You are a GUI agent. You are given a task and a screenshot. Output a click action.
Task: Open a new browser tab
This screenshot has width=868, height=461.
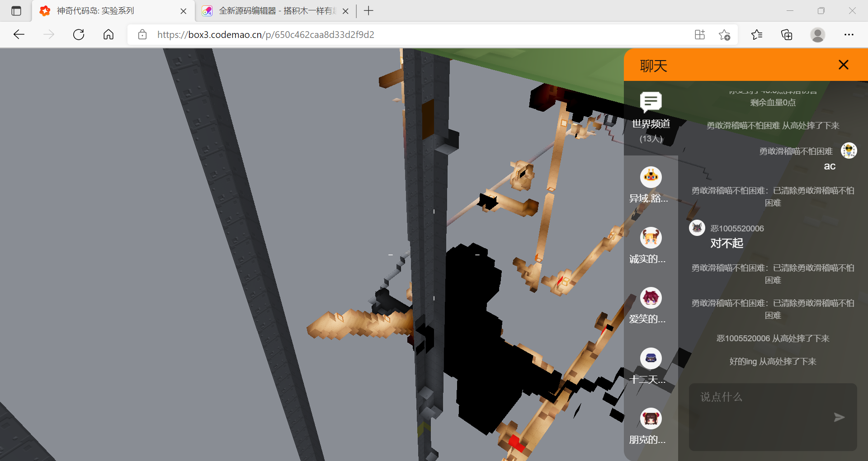[368, 11]
